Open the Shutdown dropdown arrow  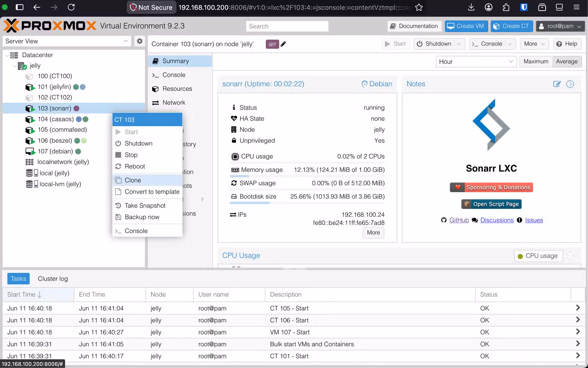tap(459, 44)
